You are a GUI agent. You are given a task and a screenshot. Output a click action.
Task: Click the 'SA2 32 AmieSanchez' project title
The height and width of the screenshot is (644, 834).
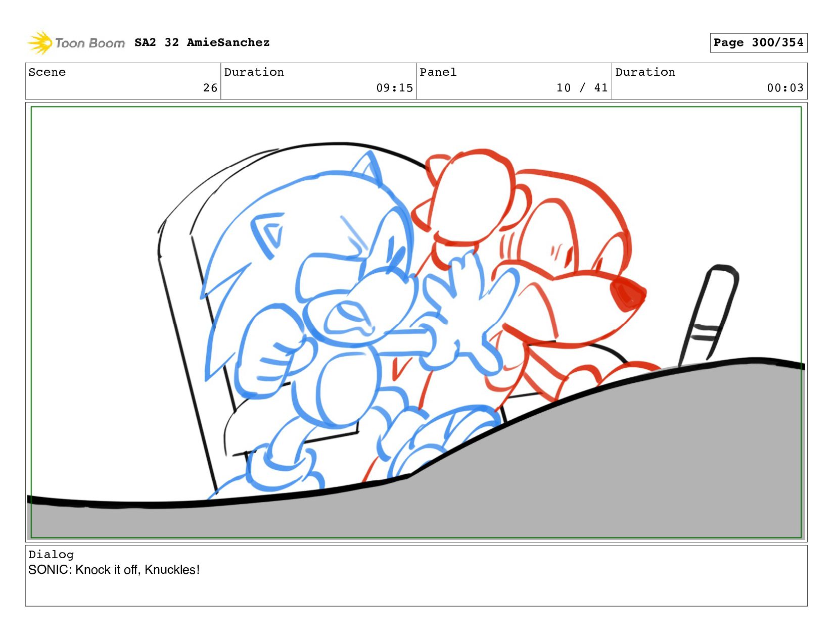[x=202, y=42]
